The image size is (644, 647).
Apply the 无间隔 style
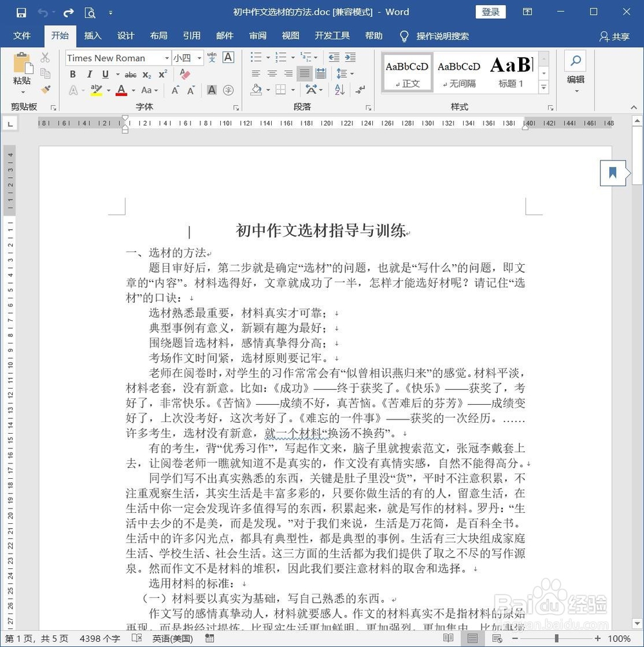click(x=459, y=72)
